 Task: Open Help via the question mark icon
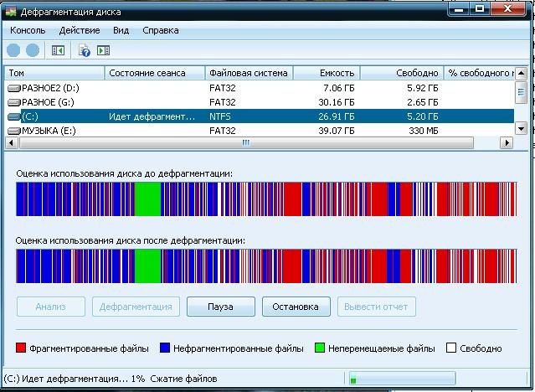tap(84, 51)
